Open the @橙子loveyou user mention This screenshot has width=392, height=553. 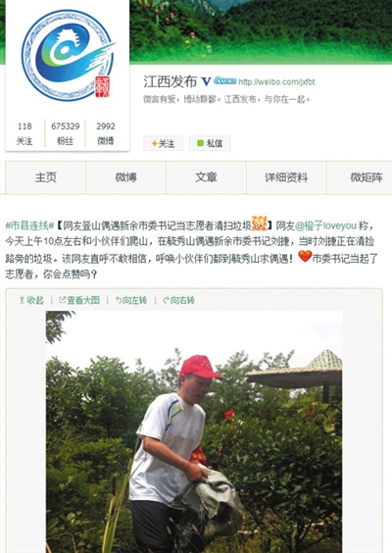point(325,225)
